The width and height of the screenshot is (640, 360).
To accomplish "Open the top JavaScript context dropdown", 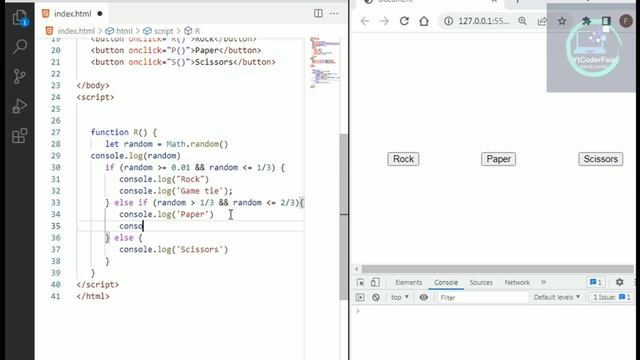I will click(x=400, y=298).
